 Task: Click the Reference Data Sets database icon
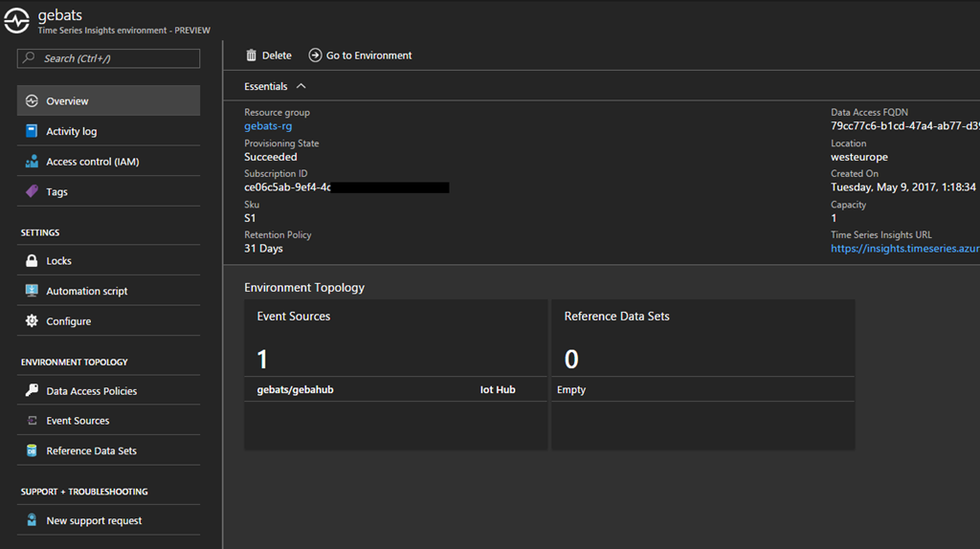pos(32,450)
